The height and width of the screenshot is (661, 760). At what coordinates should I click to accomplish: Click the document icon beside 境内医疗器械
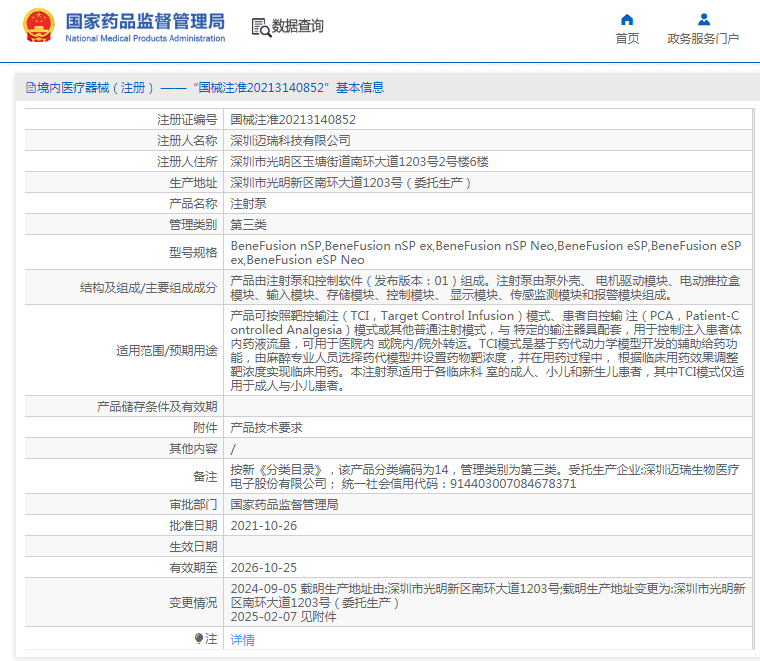click(x=30, y=88)
